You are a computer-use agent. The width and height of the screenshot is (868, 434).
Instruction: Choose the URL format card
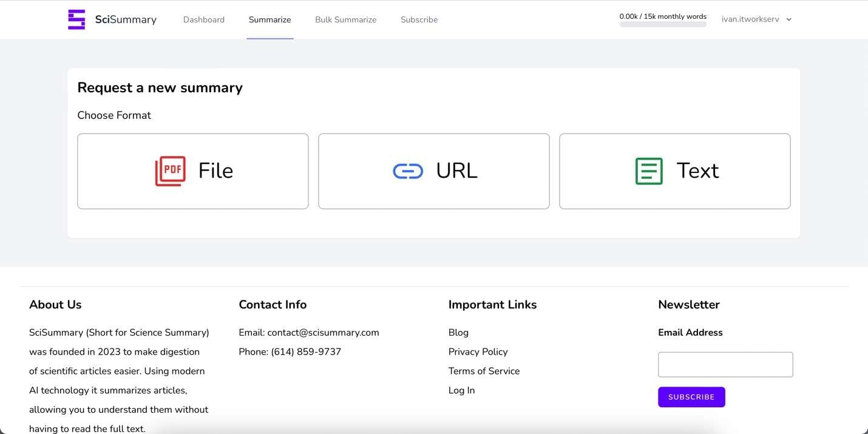coord(433,171)
